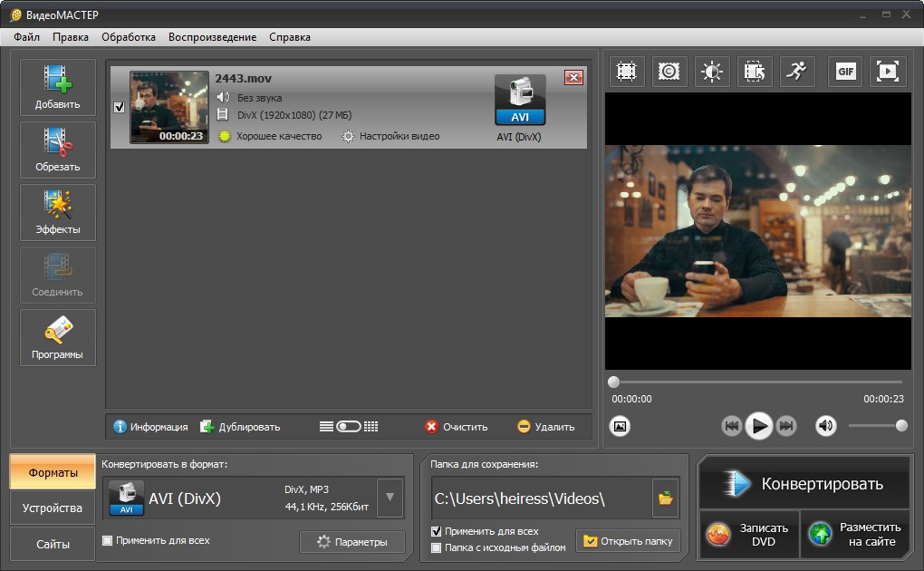Image resolution: width=924 pixels, height=571 pixels.
Task: Skip to the next video file
Action: point(786,426)
